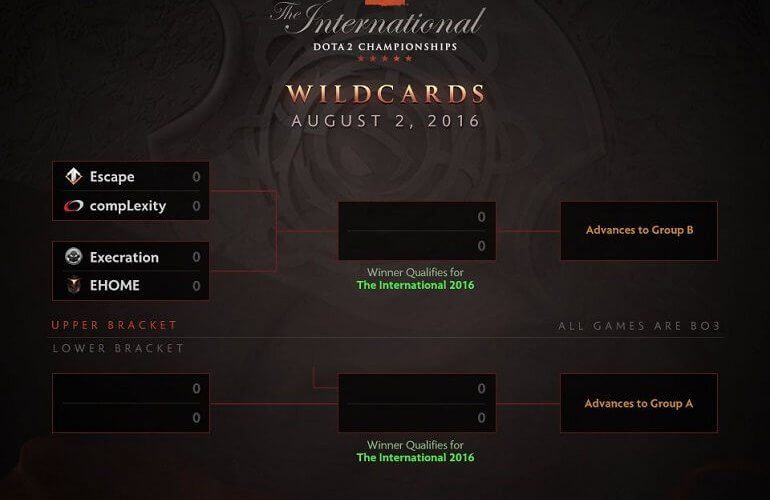Image resolution: width=770 pixels, height=500 pixels.
Task: Select the UPPER BRACKET label
Action: click(114, 325)
